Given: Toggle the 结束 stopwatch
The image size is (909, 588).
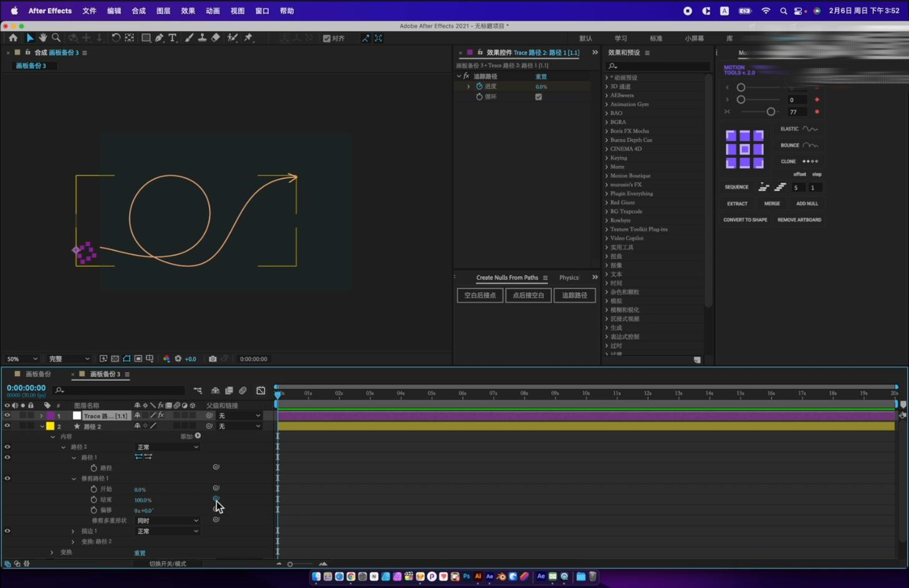Looking at the screenshot, I should tap(94, 500).
